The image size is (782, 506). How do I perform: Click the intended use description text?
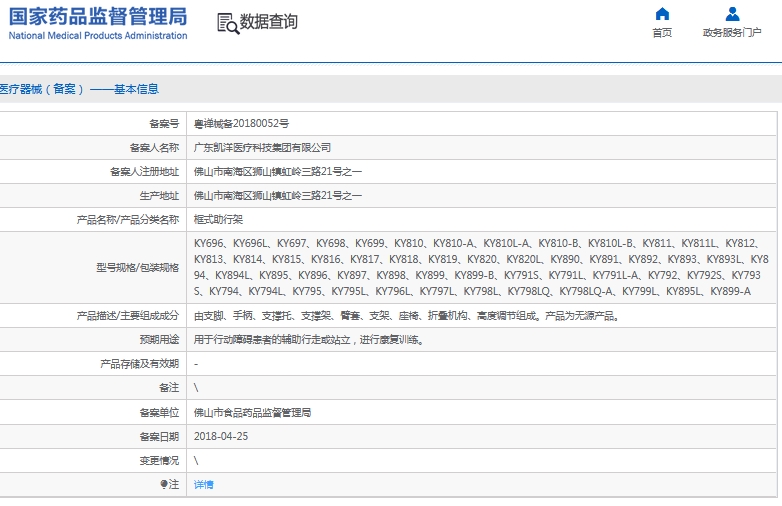pyautogui.click(x=309, y=340)
